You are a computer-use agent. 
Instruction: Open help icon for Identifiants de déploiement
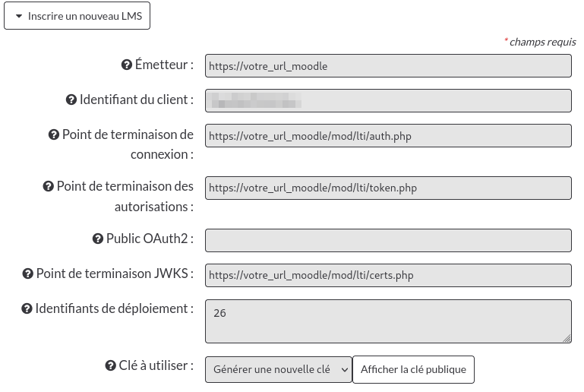(x=27, y=309)
